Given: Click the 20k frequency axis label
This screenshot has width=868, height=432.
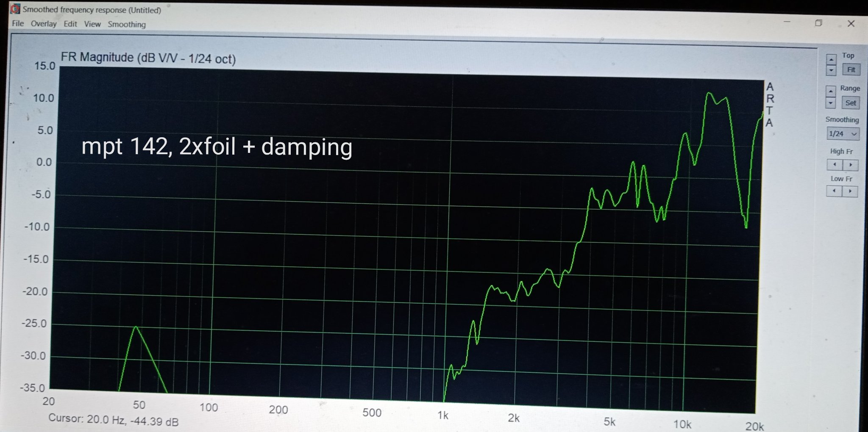Looking at the screenshot, I should coord(754,426).
